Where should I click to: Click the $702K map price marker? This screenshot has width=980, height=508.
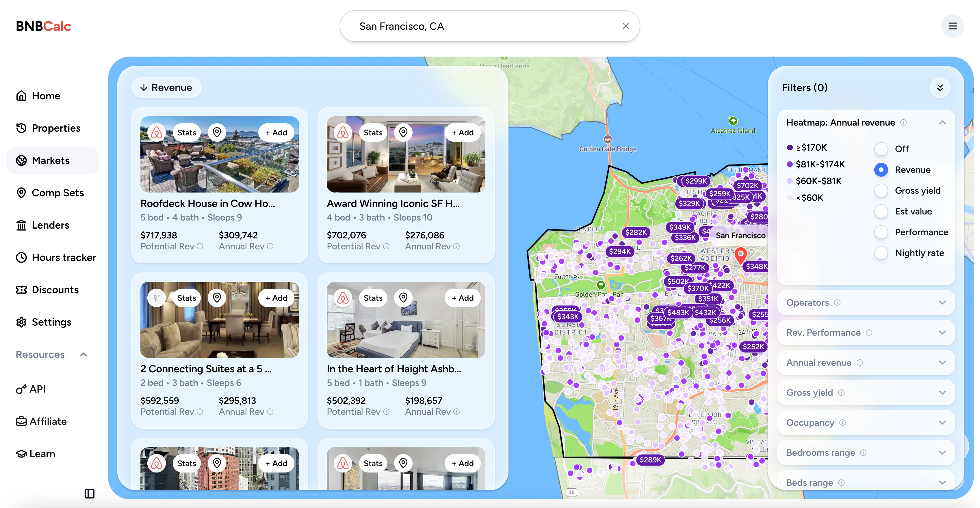click(747, 186)
